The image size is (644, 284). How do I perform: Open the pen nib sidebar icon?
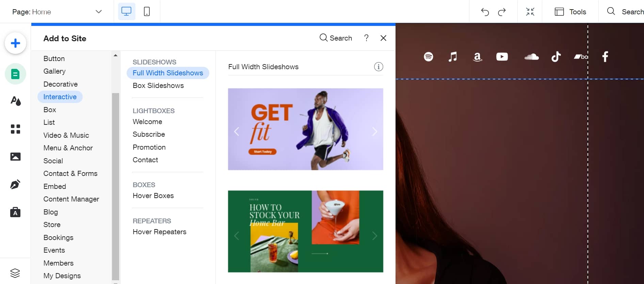click(x=15, y=184)
